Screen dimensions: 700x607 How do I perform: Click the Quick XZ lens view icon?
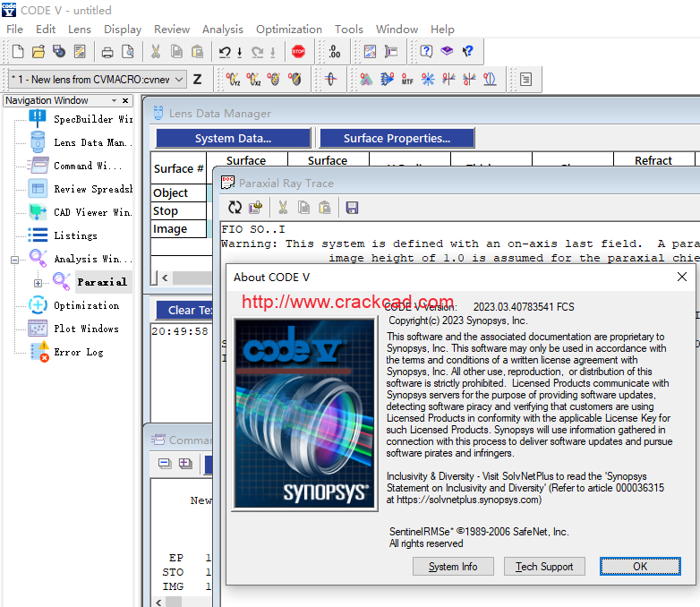253,80
